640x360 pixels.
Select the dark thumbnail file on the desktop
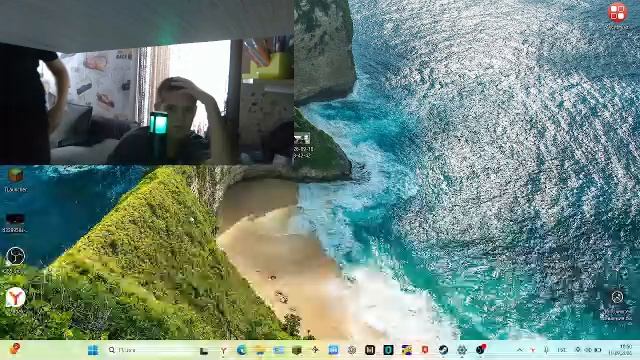coord(14,223)
